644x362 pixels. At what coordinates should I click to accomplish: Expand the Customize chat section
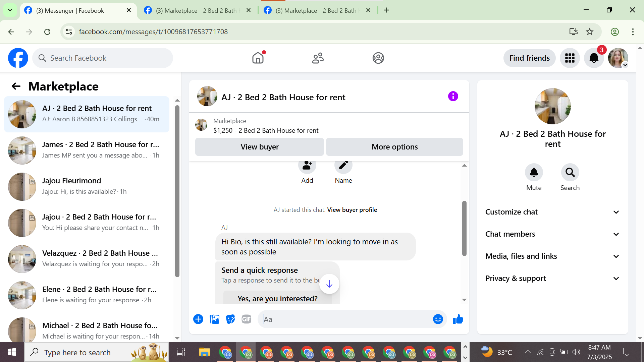pos(552,212)
